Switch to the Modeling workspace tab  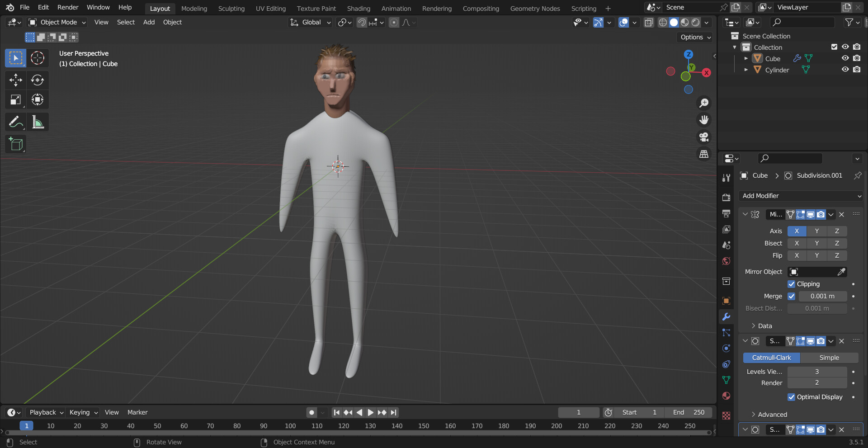[193, 8]
